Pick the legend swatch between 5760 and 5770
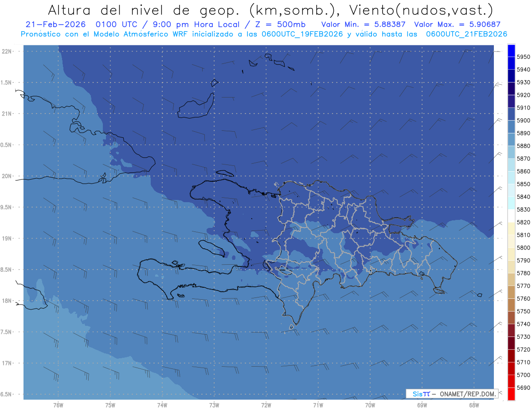 tap(511, 292)
